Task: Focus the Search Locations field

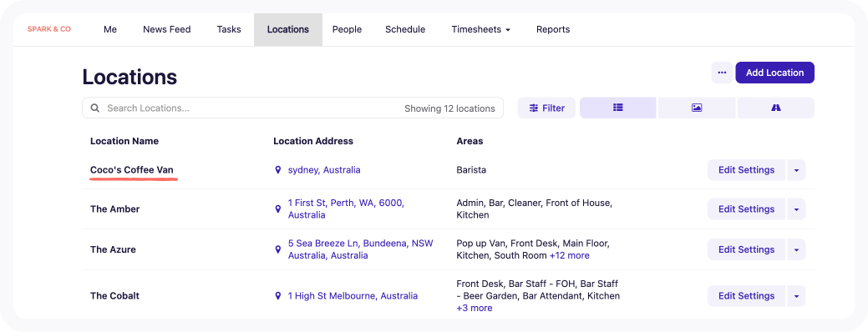Action: coord(293,108)
